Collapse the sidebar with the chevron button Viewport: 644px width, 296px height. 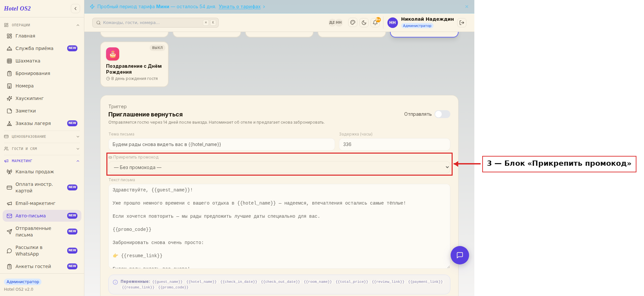click(x=75, y=9)
